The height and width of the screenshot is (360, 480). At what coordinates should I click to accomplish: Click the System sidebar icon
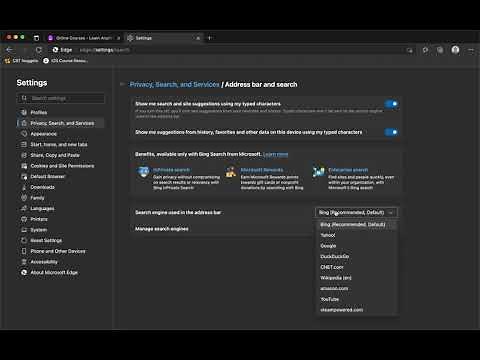24,230
